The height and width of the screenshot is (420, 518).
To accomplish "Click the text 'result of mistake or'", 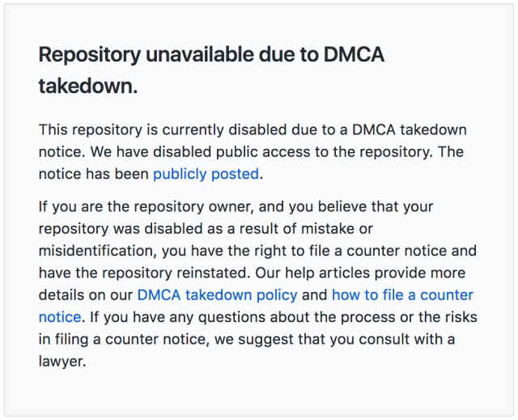I will (x=306, y=229).
